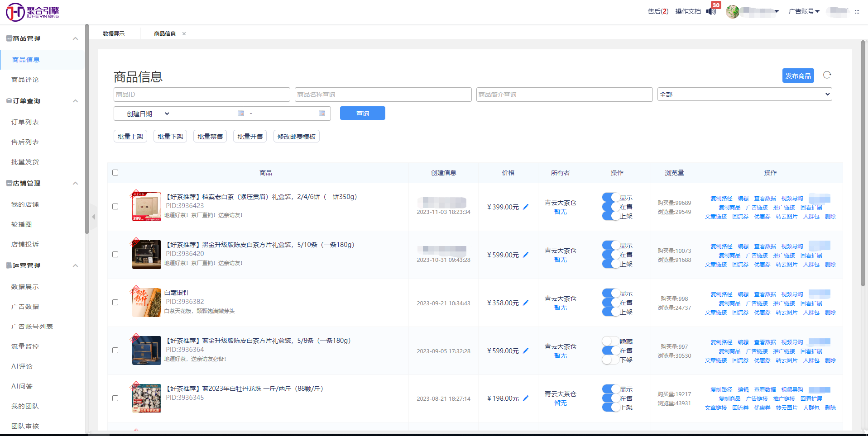
Task: Enable the 隐藏 toggle for PID:3936364
Action: tap(610, 341)
